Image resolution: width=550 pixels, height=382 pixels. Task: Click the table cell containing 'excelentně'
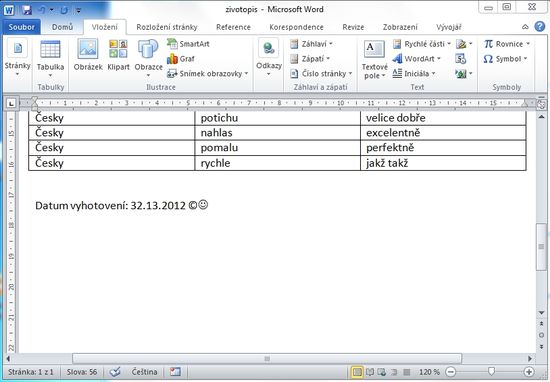point(443,133)
